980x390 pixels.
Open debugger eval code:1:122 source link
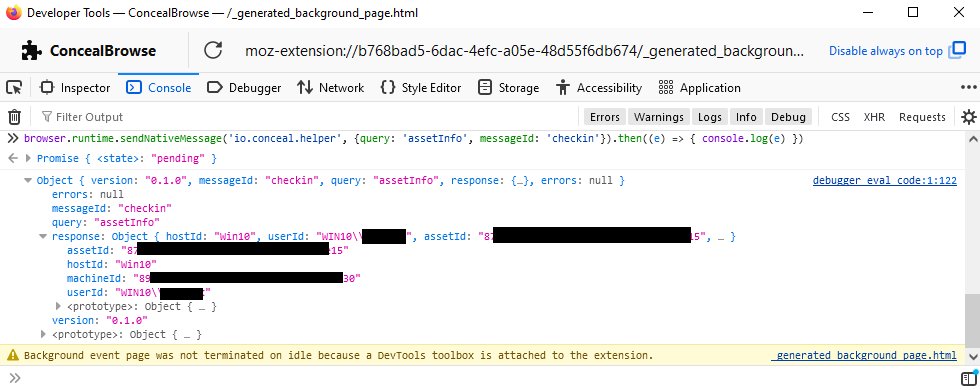pos(884,181)
